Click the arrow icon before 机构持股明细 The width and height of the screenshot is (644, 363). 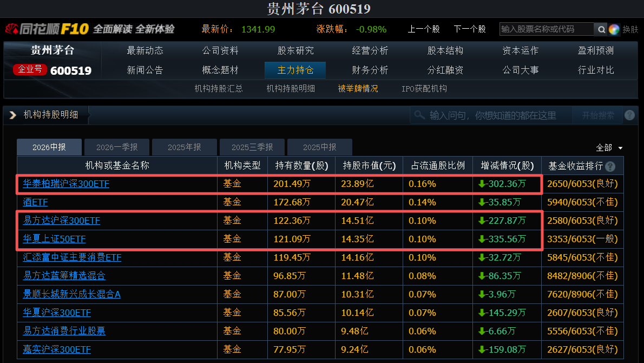tap(13, 115)
